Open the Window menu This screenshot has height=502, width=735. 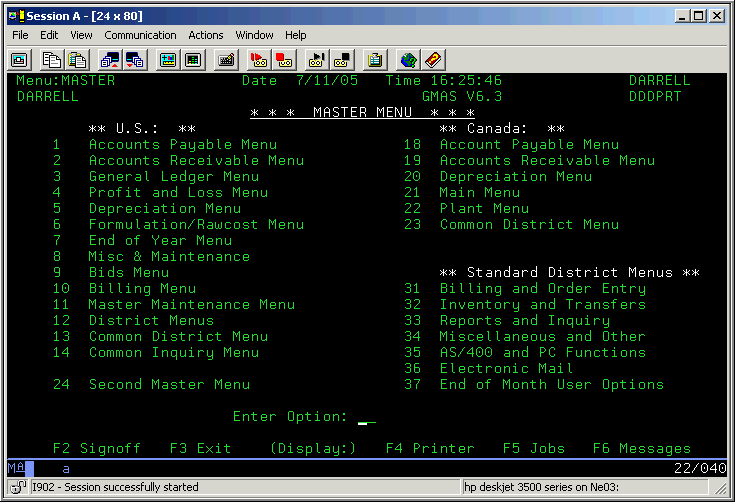[x=254, y=35]
